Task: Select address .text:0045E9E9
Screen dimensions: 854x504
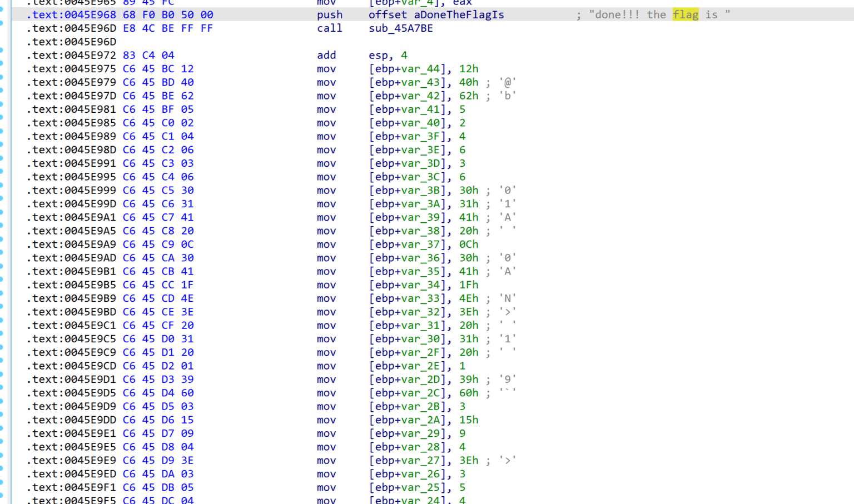Action: 71,461
